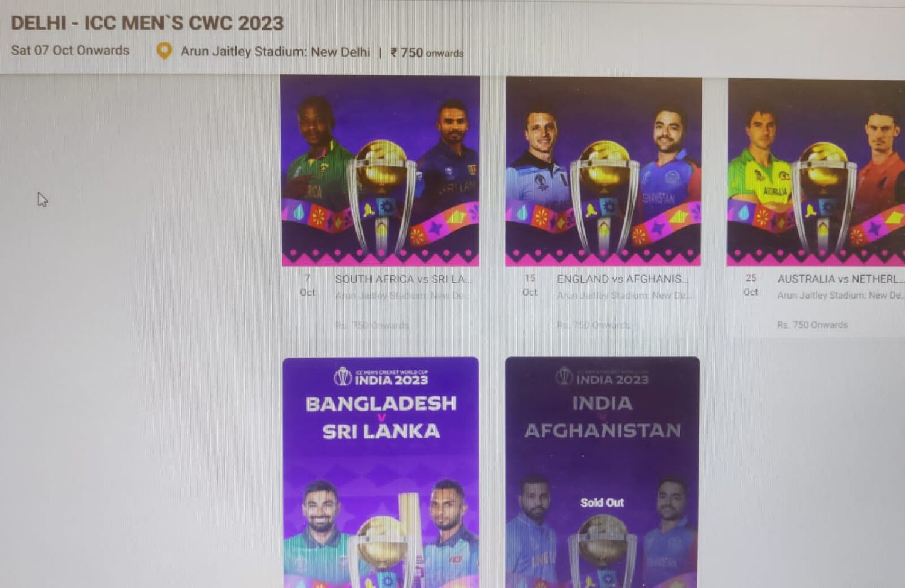Screen dimensions: 905x588
Task: Click ENGLAND vs AFGHANIS... title
Action: click(x=623, y=279)
